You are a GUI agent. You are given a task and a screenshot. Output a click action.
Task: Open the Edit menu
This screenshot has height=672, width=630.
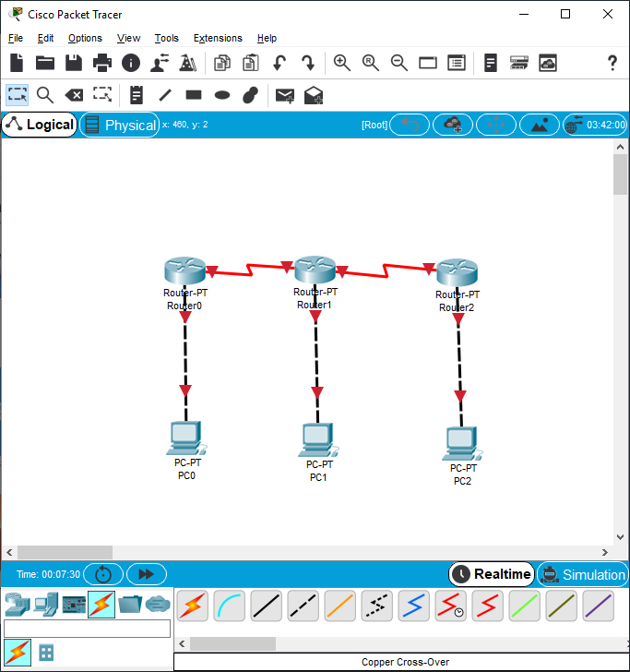45,38
